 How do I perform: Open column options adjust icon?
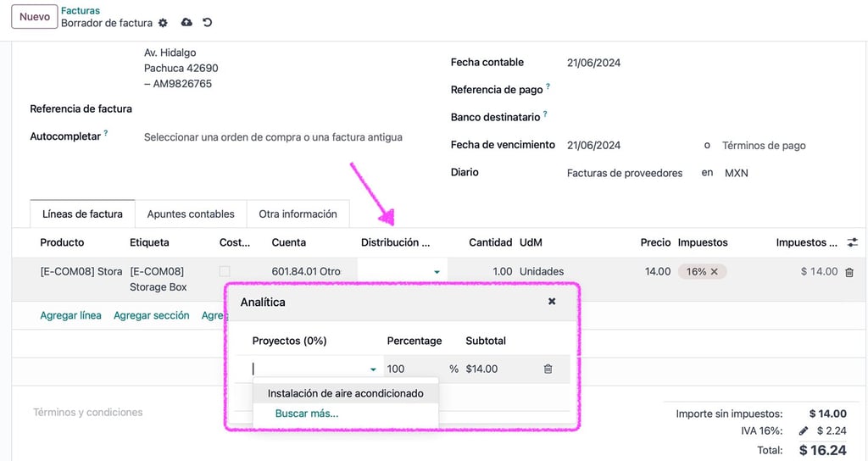852,242
